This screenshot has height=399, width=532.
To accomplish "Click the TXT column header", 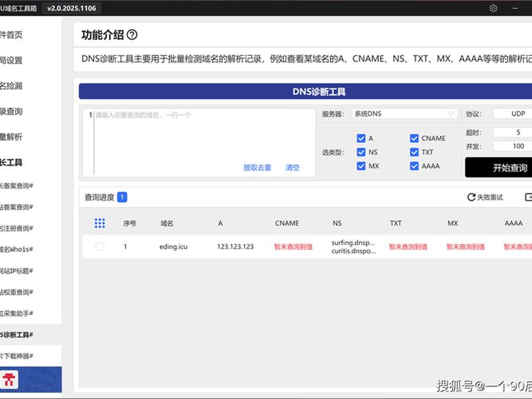I will (396, 223).
